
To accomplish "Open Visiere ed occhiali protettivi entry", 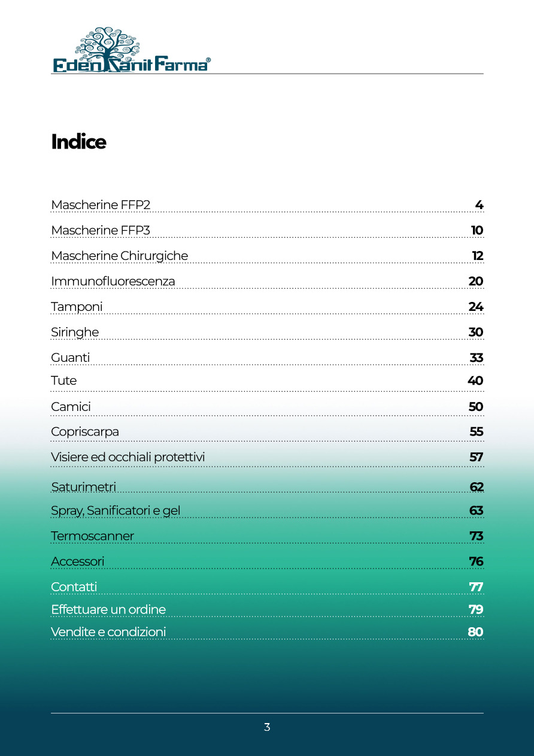I will tap(128, 457).
